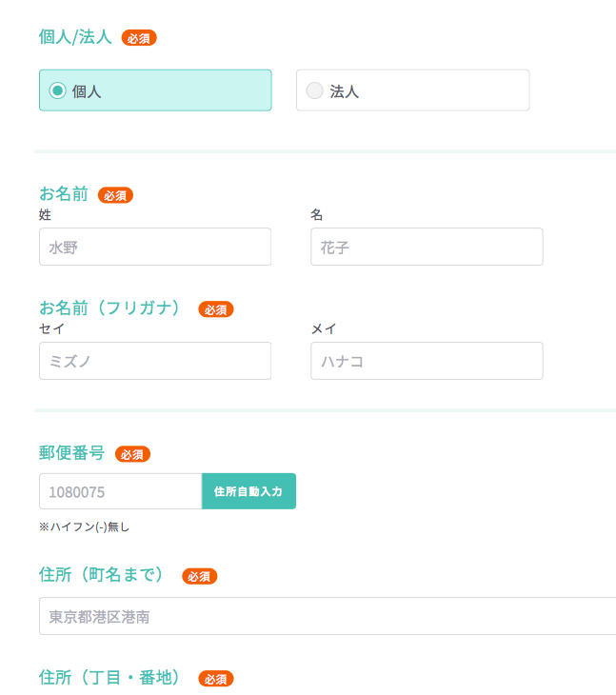Click the セイ furigana field
This screenshot has width=616, height=695.
point(155,361)
